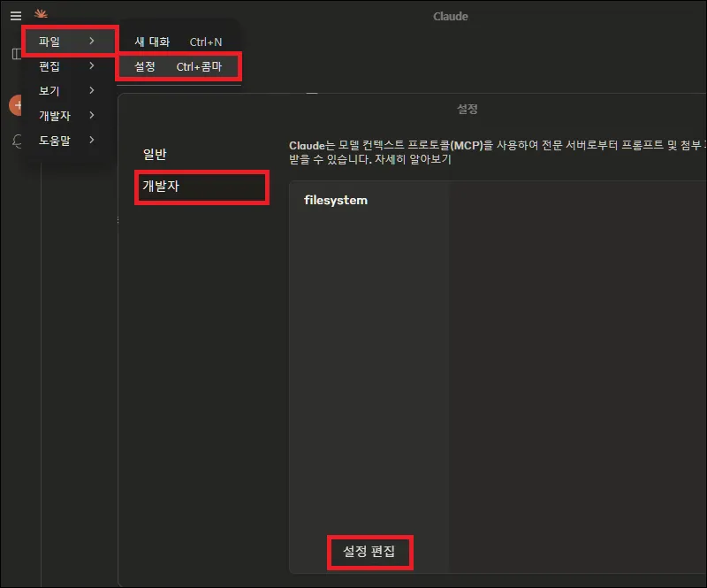Choose 설정 Ctrl+콤마 from the submenu
The image size is (707, 588).
(179, 67)
